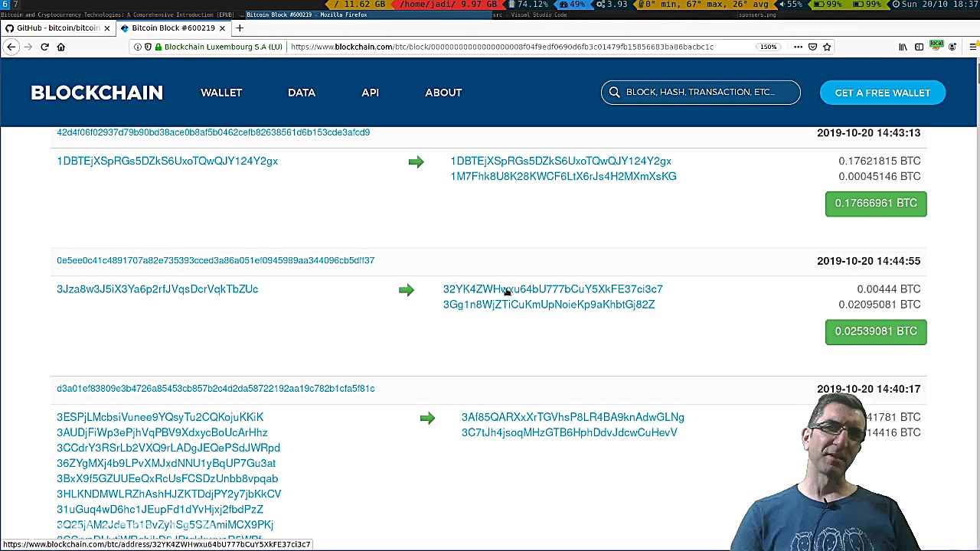This screenshot has height=551, width=980.
Task: Open tracking protection shield icon
Action: point(148,47)
